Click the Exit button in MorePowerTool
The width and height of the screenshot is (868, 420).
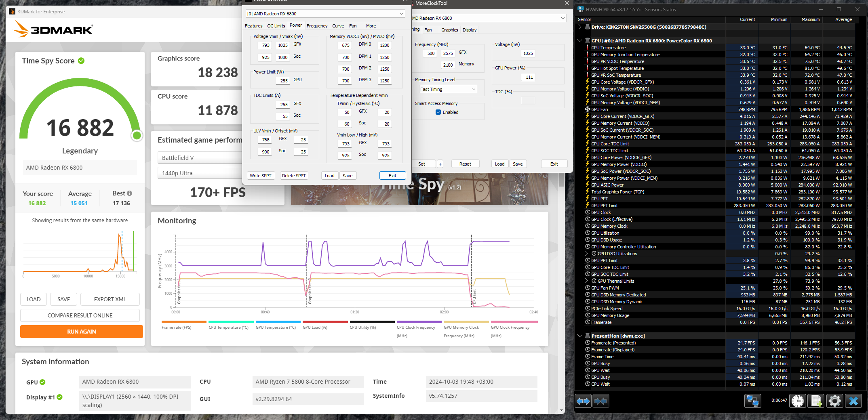click(392, 176)
